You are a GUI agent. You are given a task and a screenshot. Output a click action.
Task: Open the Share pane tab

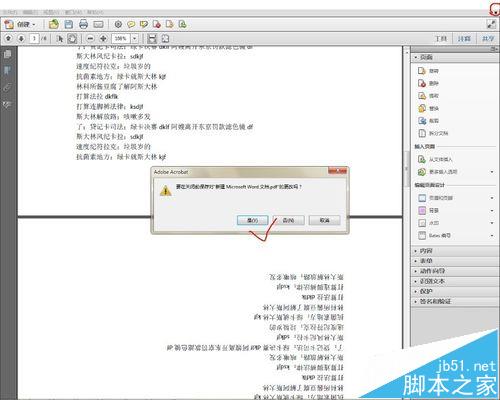pos(488,39)
